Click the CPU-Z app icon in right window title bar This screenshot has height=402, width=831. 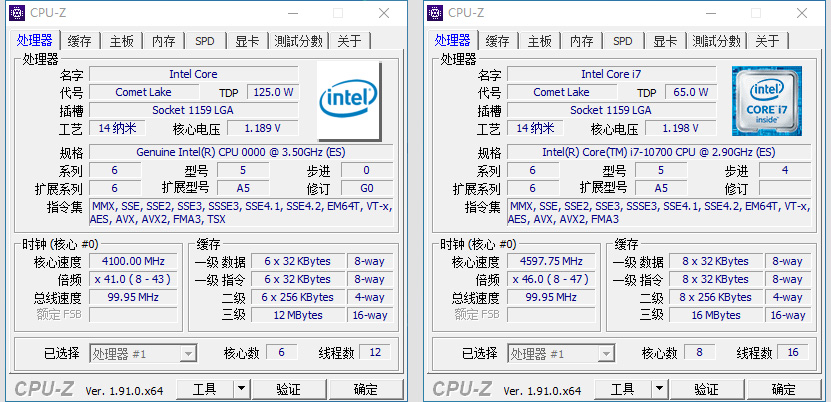[435, 13]
